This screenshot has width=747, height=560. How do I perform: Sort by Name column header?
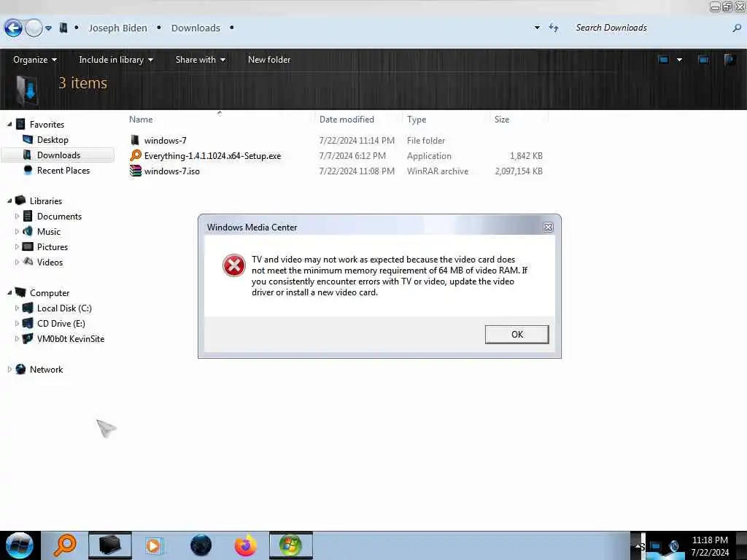141,120
